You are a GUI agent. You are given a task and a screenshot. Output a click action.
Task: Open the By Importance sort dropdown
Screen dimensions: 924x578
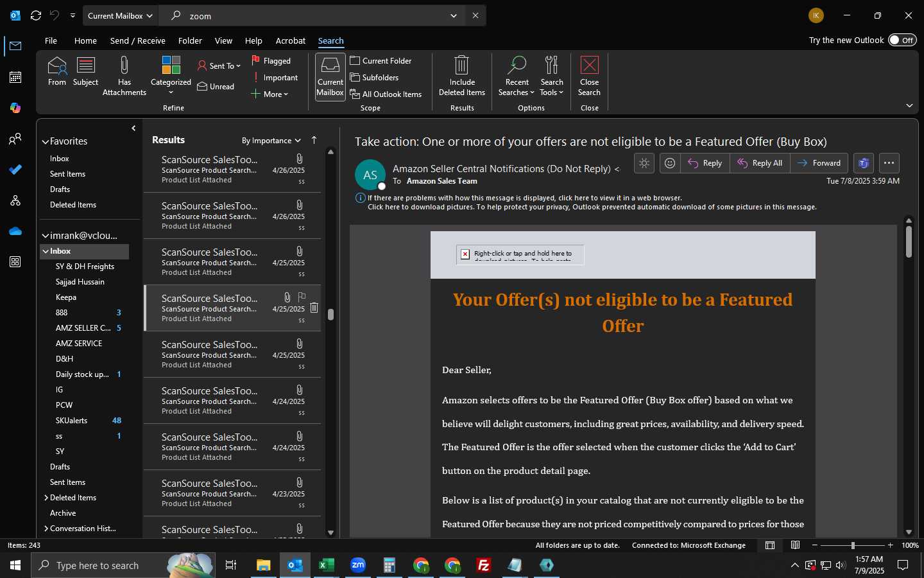[x=271, y=141]
